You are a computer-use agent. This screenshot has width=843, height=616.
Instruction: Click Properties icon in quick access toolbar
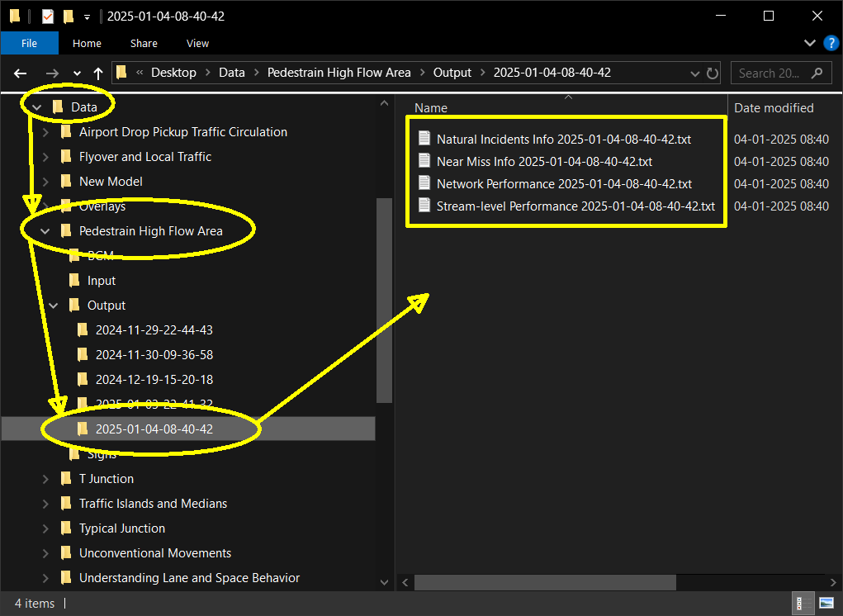pyautogui.click(x=47, y=17)
